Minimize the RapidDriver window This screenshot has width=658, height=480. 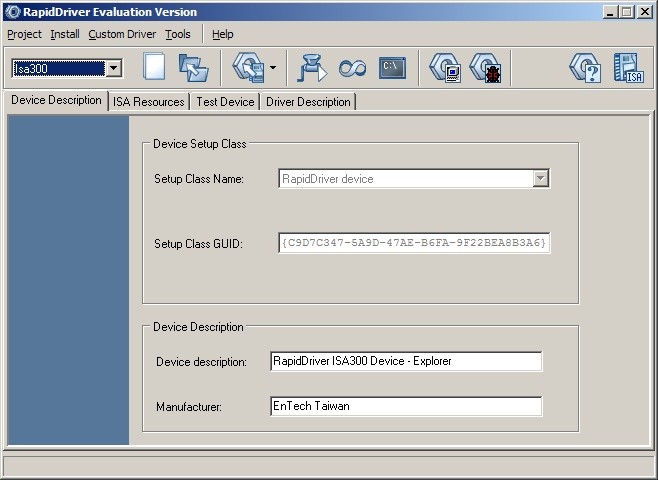[x=610, y=12]
